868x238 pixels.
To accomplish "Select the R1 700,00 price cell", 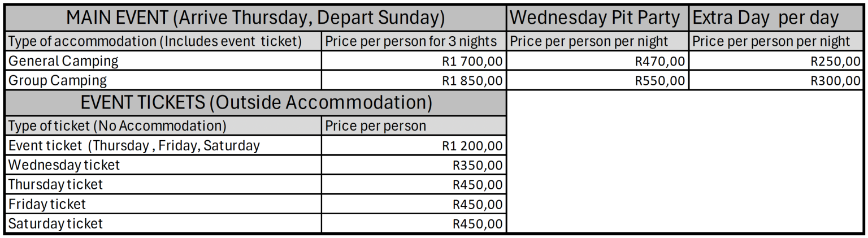I will [x=472, y=61].
